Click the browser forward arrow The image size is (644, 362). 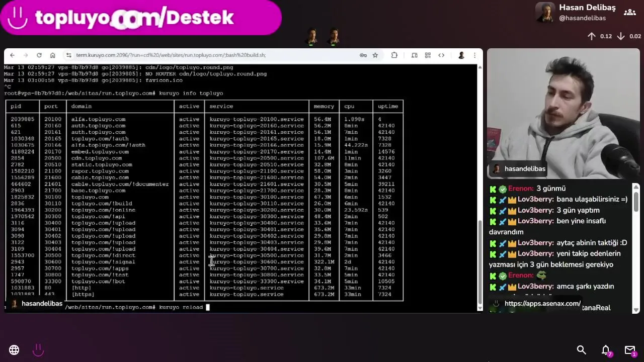click(x=25, y=55)
